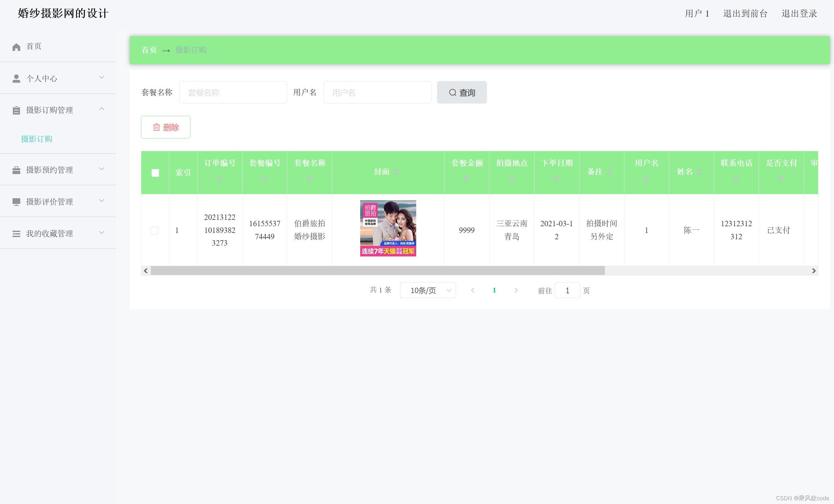Click the horizontal table scrollbar thumb
This screenshot has height=504, width=834.
(377, 270)
